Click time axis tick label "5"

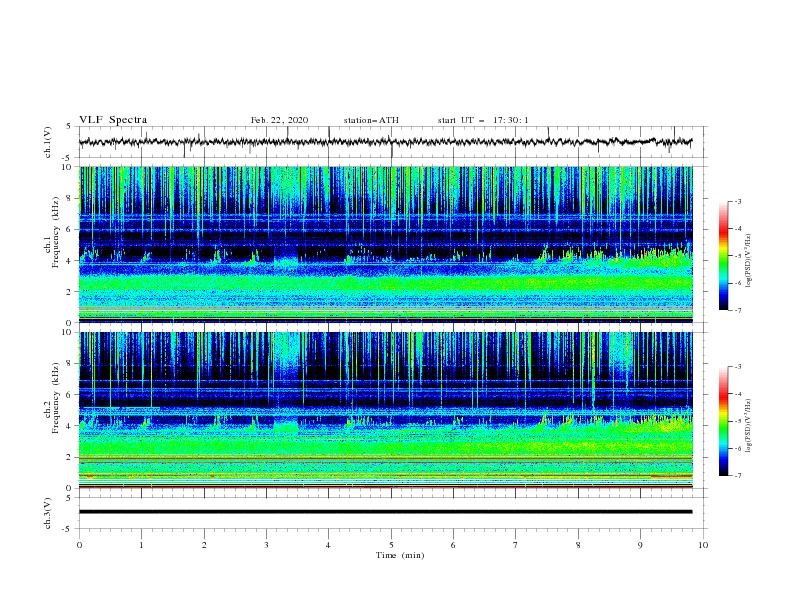point(391,545)
